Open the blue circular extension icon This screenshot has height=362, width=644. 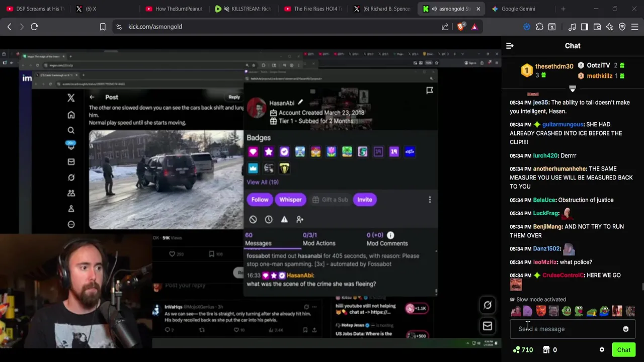(527, 27)
